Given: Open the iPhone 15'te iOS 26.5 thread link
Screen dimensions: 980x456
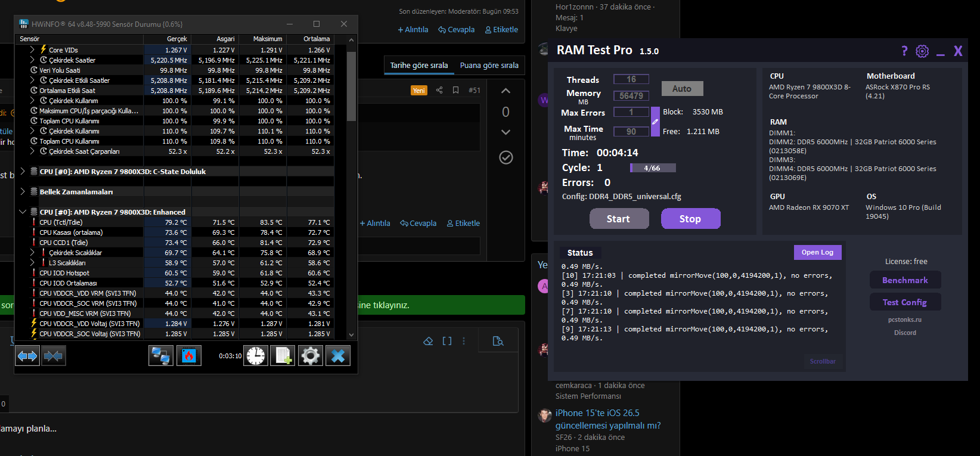Looking at the screenshot, I should point(608,419).
